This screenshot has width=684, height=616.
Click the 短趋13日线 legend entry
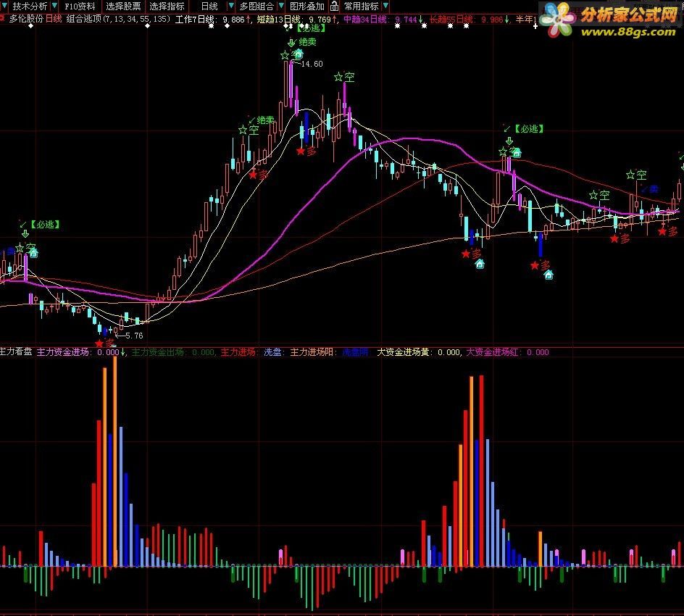tap(296, 20)
